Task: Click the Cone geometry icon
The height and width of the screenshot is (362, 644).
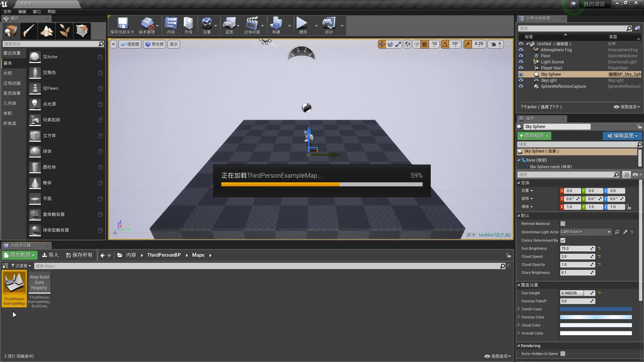Action: click(x=35, y=183)
